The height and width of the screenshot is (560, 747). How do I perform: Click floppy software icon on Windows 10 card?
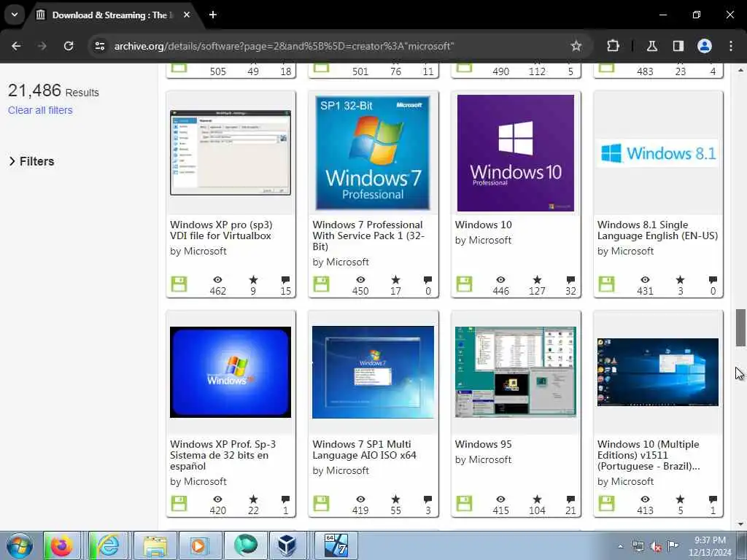tap(464, 284)
